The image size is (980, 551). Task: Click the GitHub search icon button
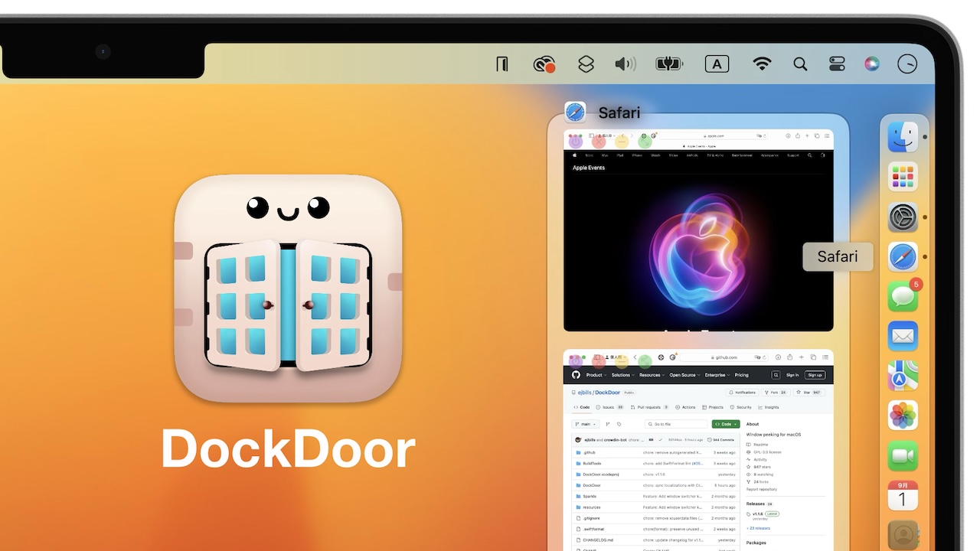tap(776, 375)
